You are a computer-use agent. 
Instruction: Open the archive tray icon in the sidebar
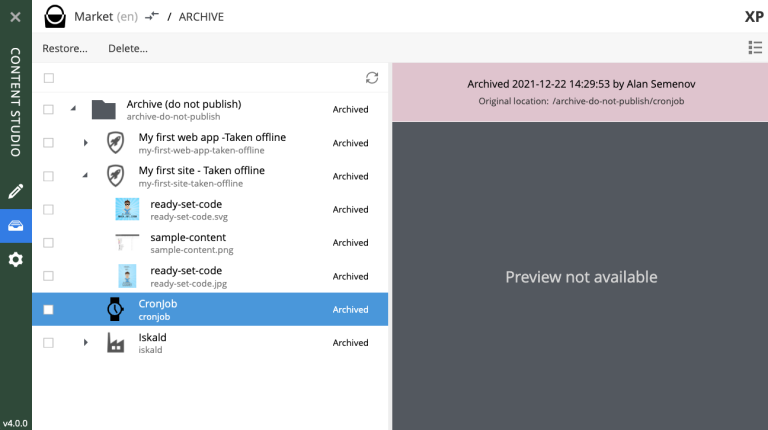click(15, 225)
